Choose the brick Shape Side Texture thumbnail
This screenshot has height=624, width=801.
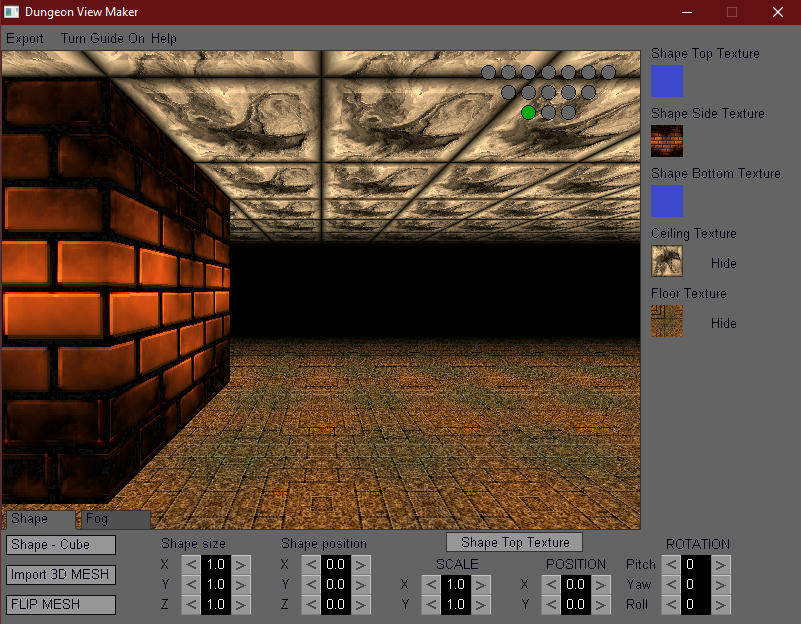tap(667, 141)
